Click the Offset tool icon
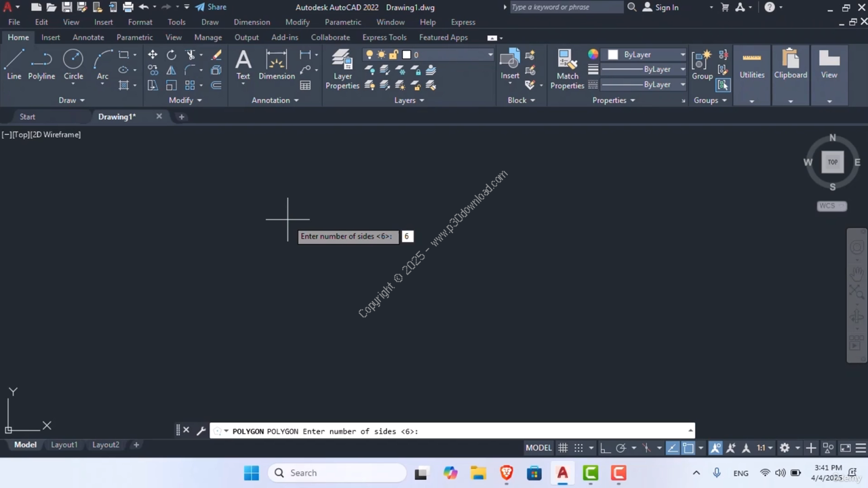The height and width of the screenshot is (488, 868). (x=216, y=85)
